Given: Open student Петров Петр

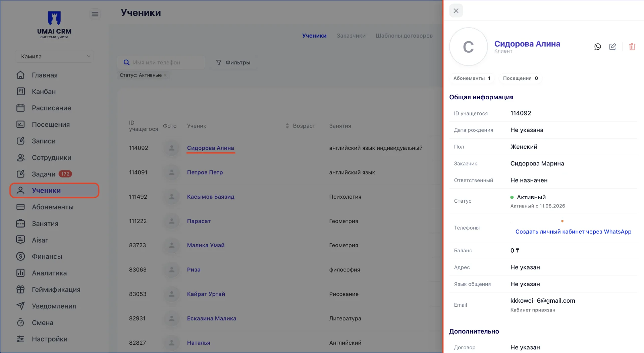Looking at the screenshot, I should click(x=205, y=172).
